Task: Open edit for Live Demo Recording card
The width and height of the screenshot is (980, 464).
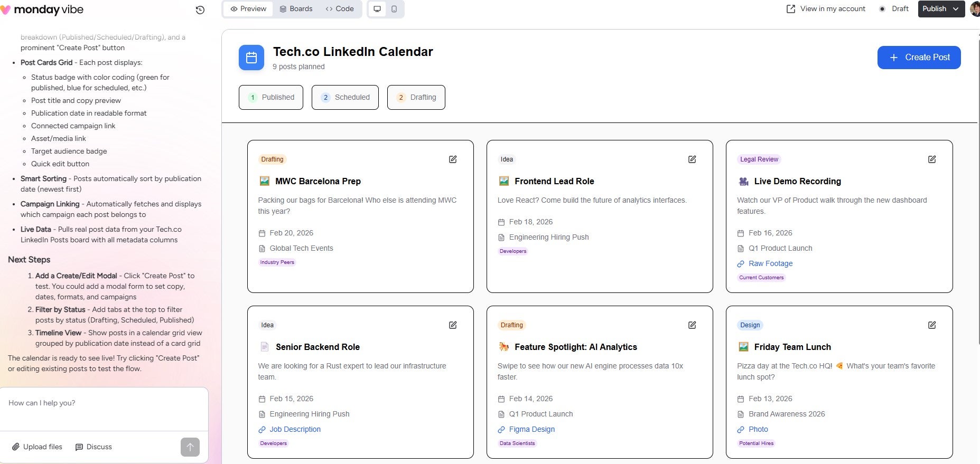Action: tap(932, 159)
